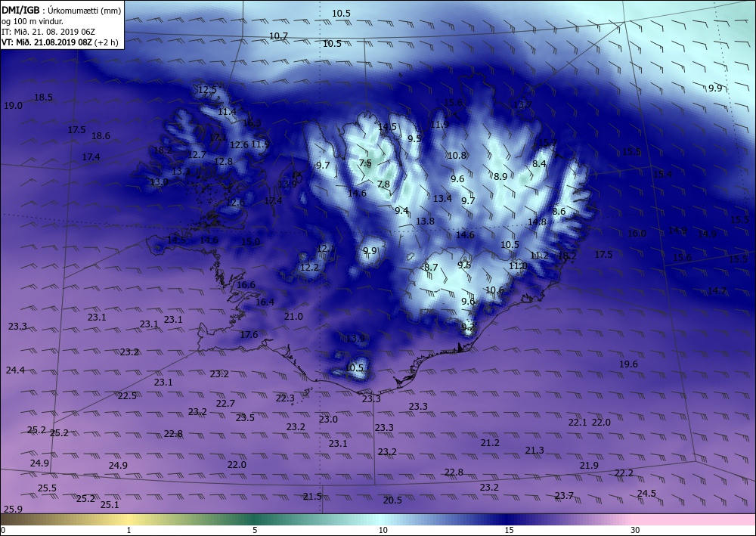Click the color scale label 5
The image size is (756, 536).
tap(255, 530)
